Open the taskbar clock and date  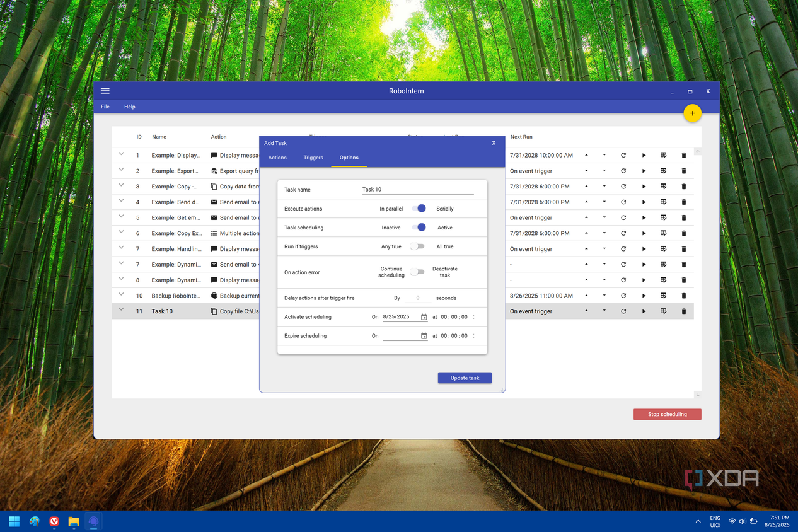click(x=777, y=521)
